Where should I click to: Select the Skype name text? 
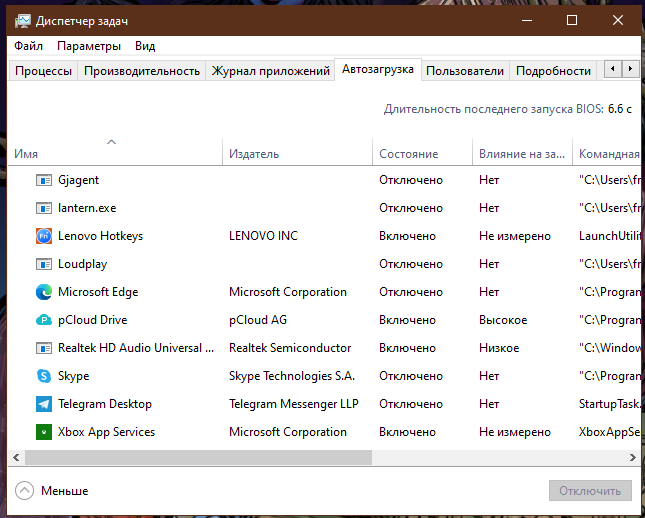(x=74, y=376)
